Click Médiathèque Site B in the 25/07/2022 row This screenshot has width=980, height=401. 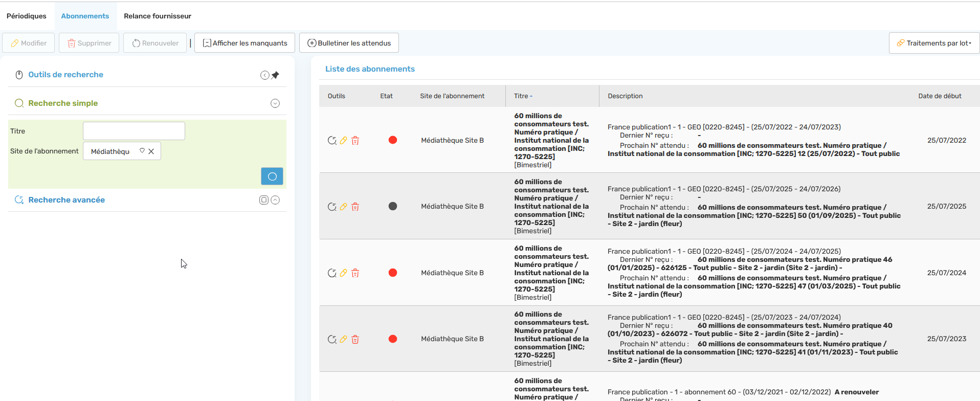coord(452,140)
